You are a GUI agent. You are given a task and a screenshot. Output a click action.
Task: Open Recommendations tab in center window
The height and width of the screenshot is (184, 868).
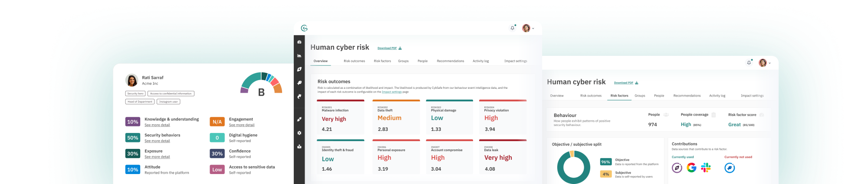[x=450, y=61]
